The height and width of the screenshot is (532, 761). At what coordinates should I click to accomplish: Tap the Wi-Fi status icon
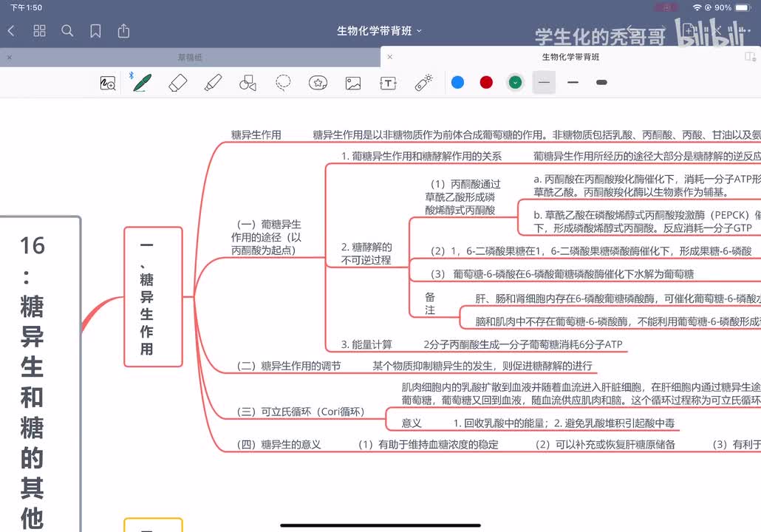(697, 8)
